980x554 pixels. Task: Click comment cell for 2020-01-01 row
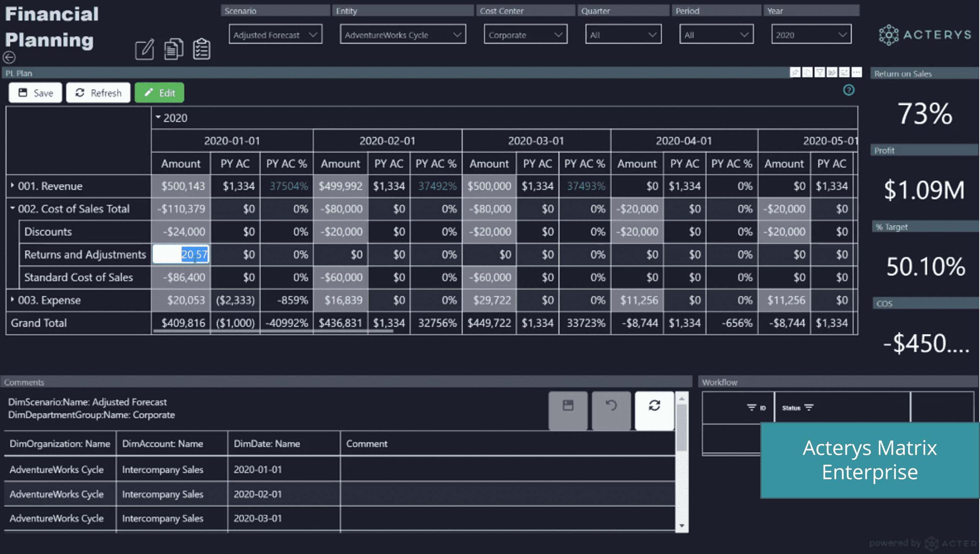coord(507,469)
